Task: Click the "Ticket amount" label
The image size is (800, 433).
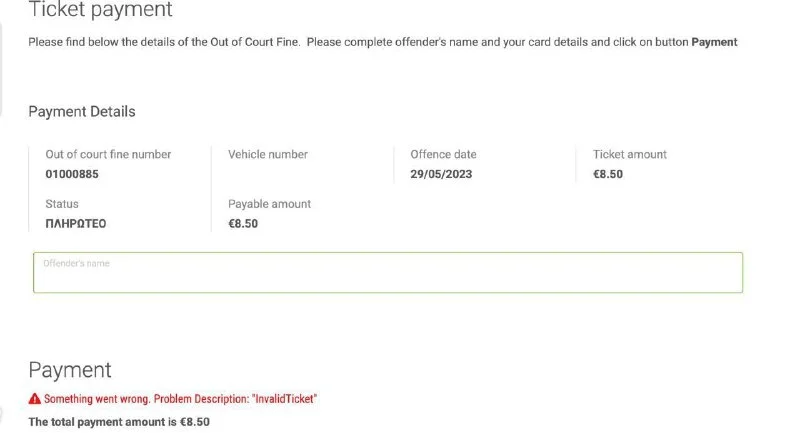Action: (629, 155)
